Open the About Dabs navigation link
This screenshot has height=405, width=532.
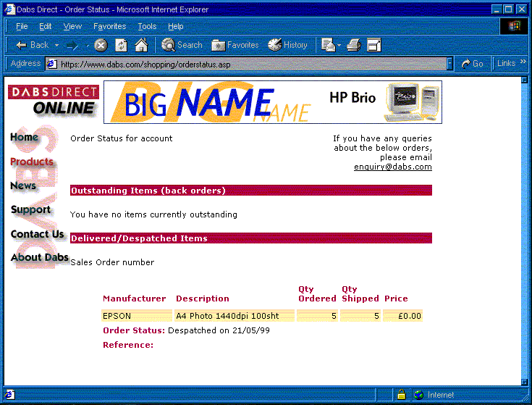[40, 258]
